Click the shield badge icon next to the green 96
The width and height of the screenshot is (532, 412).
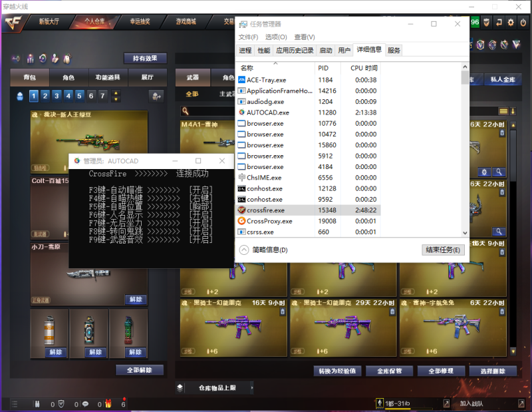click(x=486, y=23)
